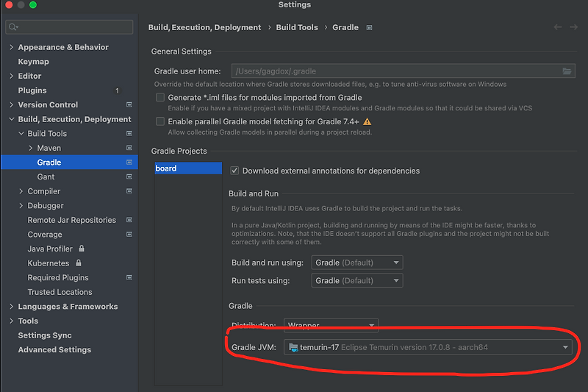Image resolution: width=588 pixels, height=392 pixels.
Task: Click the warning icon beside parallel Gradle model fetching
Action: tap(367, 121)
